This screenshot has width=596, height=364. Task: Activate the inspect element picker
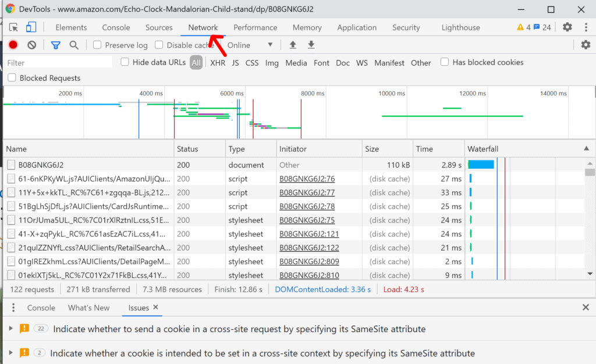pos(14,27)
